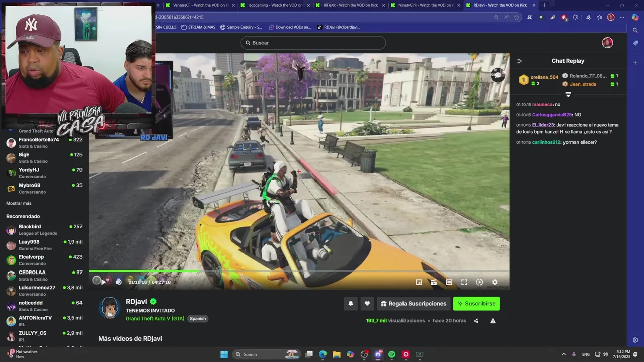Viewport: 644px width, 362px height.
Task: Open browser Extensions puzzle icon
Action: 576,17
